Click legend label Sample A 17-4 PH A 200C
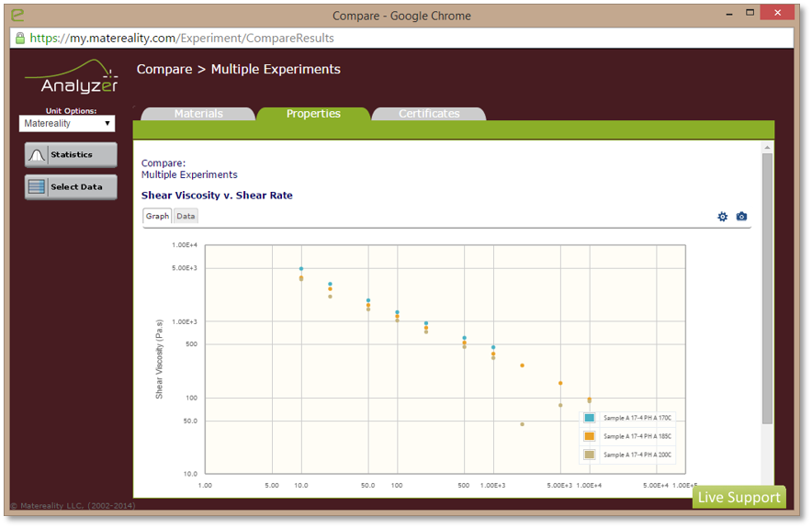The height and width of the screenshot is (528, 812). 637,455
